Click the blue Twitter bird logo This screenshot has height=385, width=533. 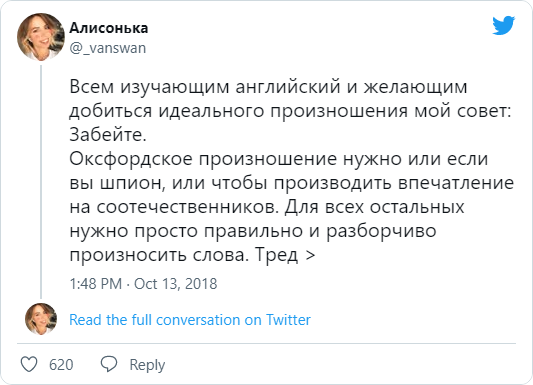click(503, 25)
